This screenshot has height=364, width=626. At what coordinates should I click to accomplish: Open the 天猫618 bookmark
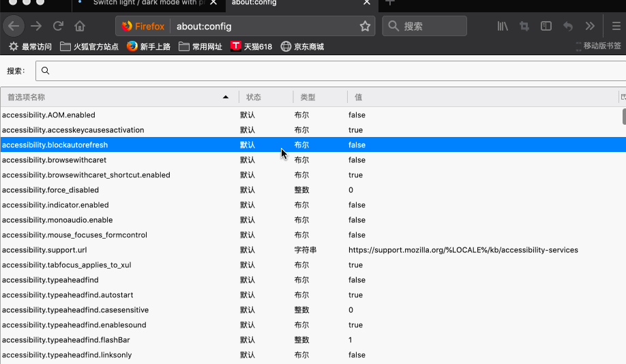251,47
